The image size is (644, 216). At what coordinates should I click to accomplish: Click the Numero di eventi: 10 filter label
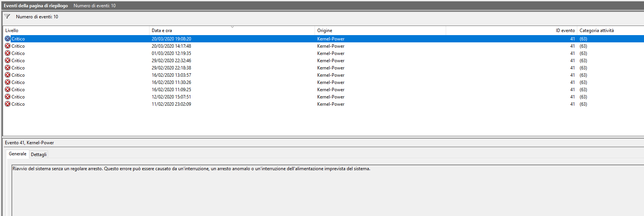37,17
